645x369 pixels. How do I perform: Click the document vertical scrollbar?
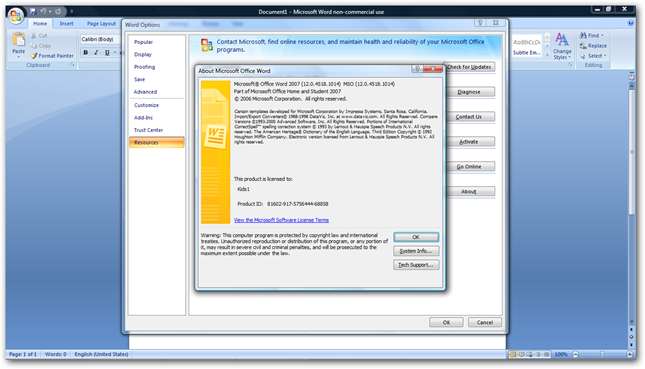tap(632, 197)
